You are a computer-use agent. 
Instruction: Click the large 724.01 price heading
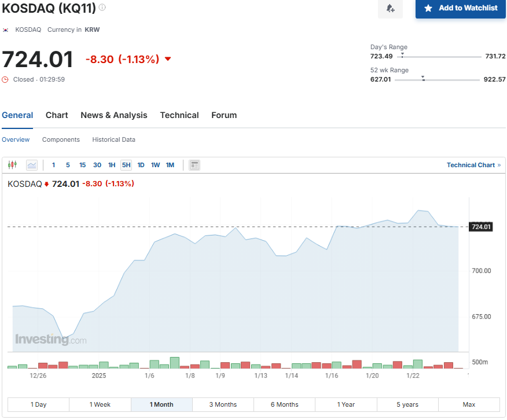click(x=38, y=60)
